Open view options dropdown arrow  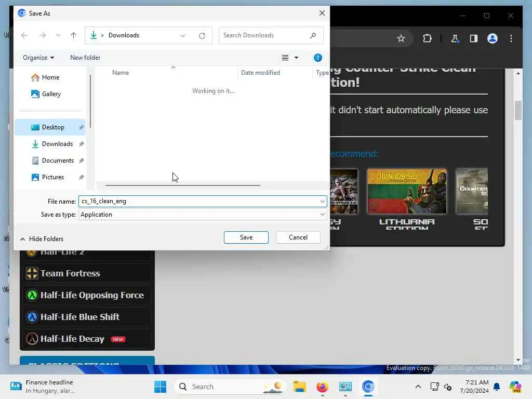point(296,58)
